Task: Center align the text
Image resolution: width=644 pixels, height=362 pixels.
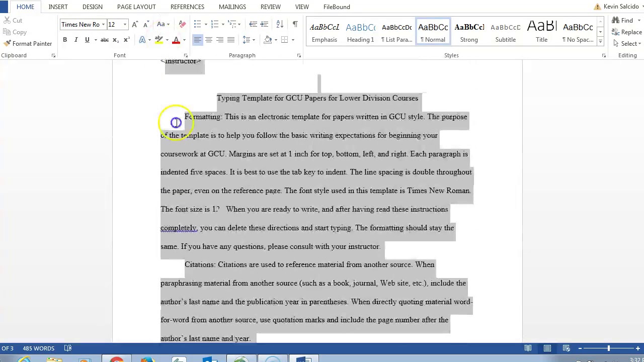Action: click(208, 40)
